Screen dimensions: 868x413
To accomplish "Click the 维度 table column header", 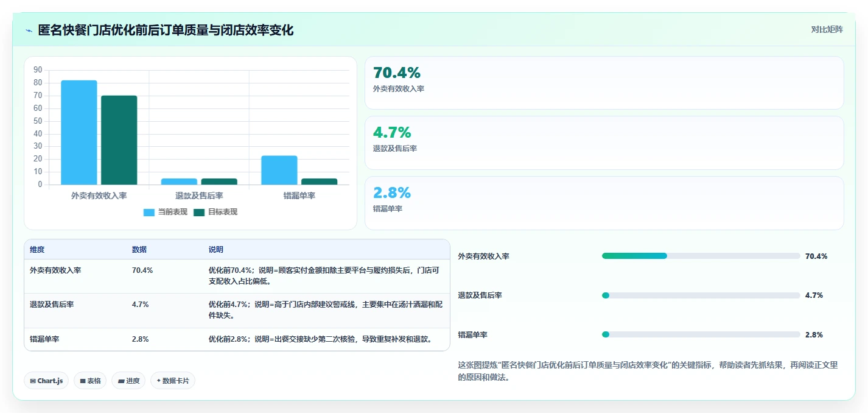I will (x=37, y=250).
